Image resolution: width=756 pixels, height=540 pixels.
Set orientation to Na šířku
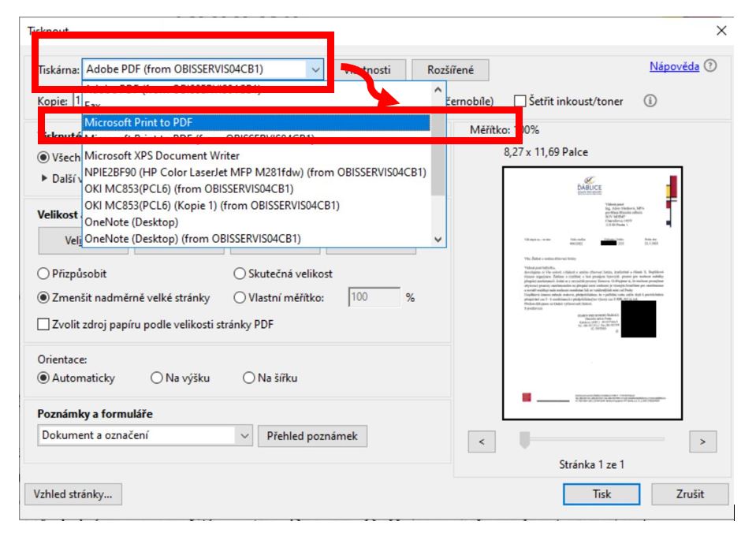tap(249, 378)
